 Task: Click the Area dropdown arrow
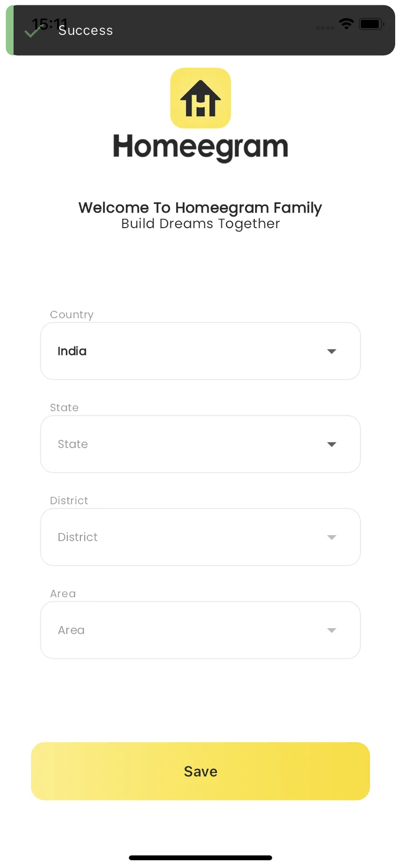point(332,630)
